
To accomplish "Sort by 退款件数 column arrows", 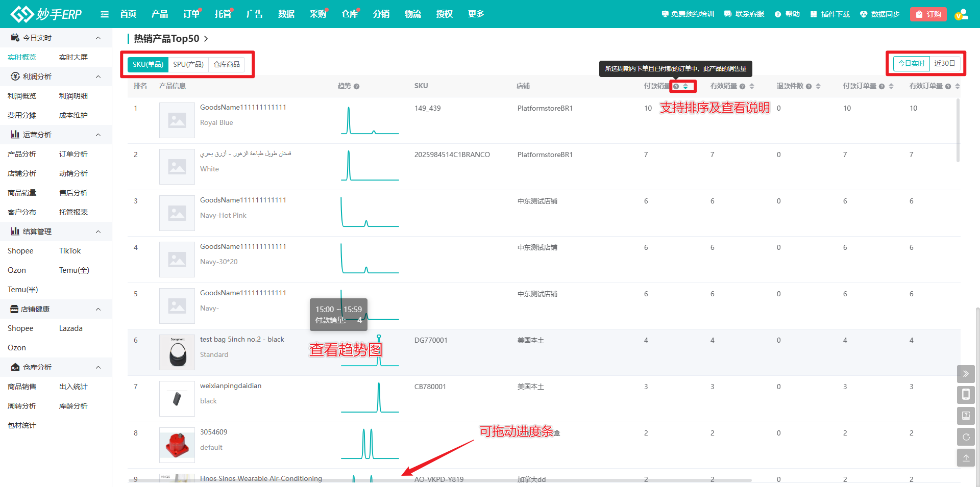I will point(818,86).
